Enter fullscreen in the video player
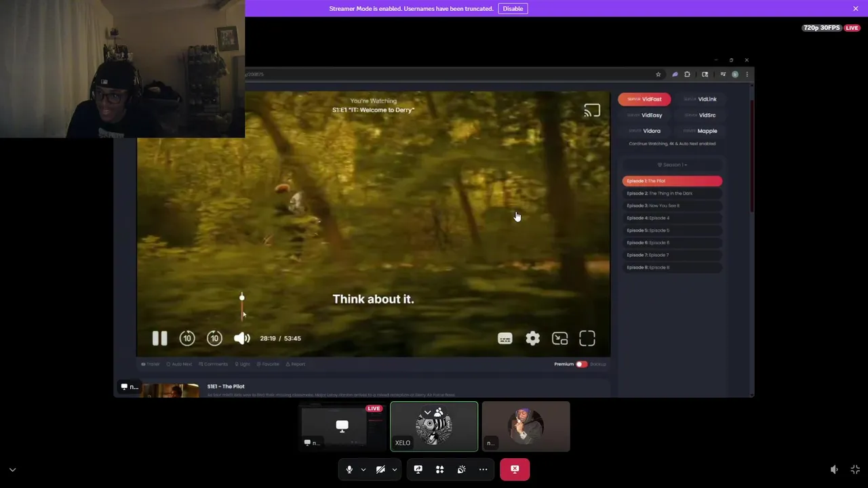The image size is (868, 488). click(587, 338)
